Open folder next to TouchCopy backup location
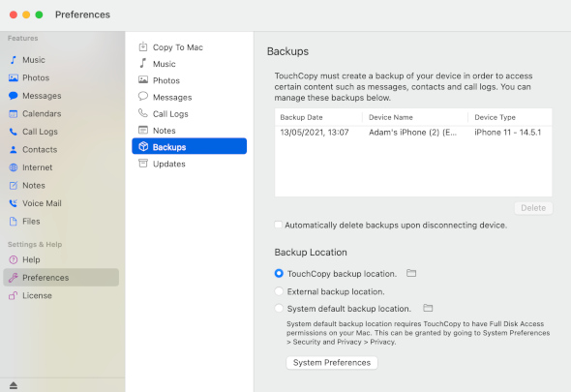Viewport: 571px width, 392px height. 411,273
